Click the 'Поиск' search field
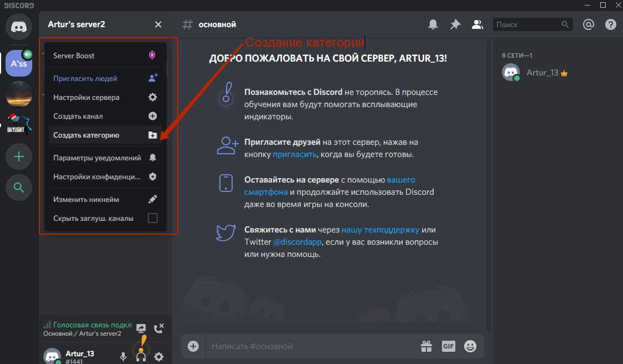This screenshot has height=364, width=623. click(x=526, y=24)
